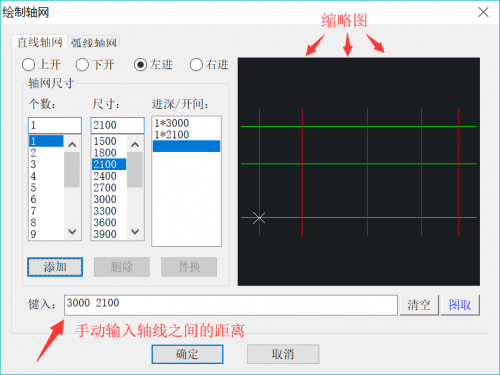Image resolution: width=500 pixels, height=375 pixels.
Task: Click the 个数 list scrollbar thumb
Action: pyautogui.click(x=72, y=170)
